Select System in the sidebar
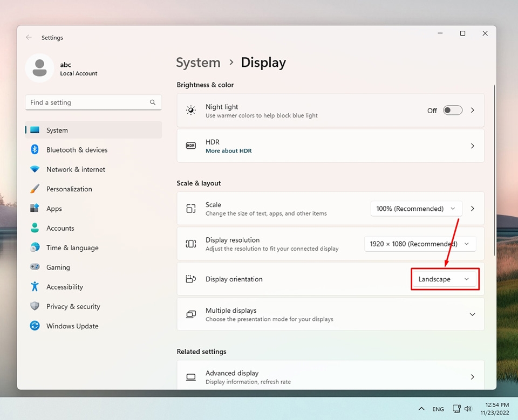The height and width of the screenshot is (420, 518). click(57, 130)
